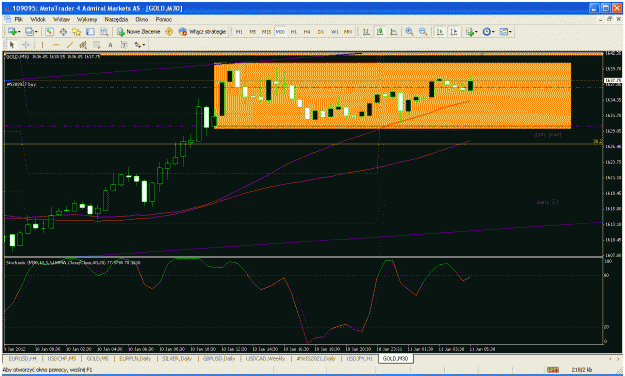Expand the new chart dropdown arrow
Image resolution: width=625 pixels, height=376 pixels.
click(19, 31)
